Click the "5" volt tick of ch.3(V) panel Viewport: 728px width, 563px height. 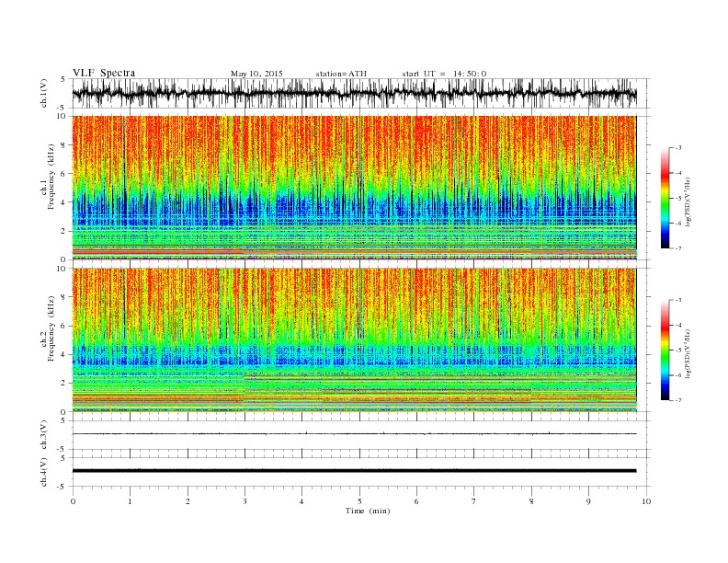pyautogui.click(x=63, y=420)
